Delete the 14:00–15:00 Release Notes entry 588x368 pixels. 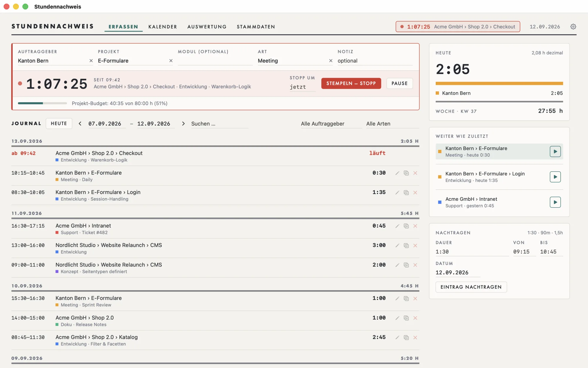tap(415, 318)
